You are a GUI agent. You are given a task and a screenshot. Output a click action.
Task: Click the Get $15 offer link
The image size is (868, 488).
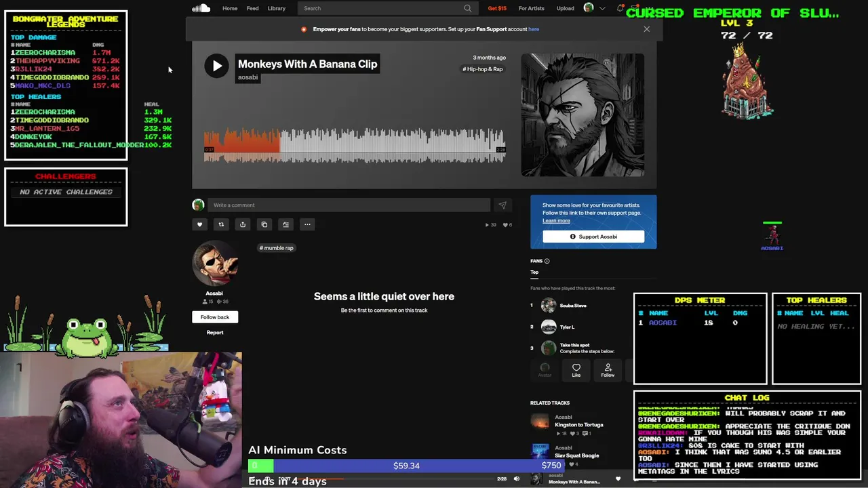coord(497,8)
